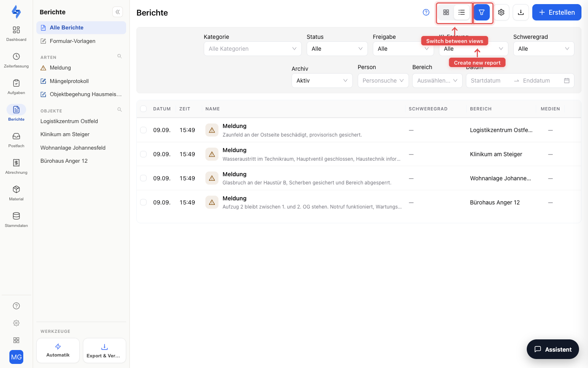This screenshot has height=368, width=588.
Task: Tick checkbox for the Aufzug 2 Meldung row
Action: [143, 202]
